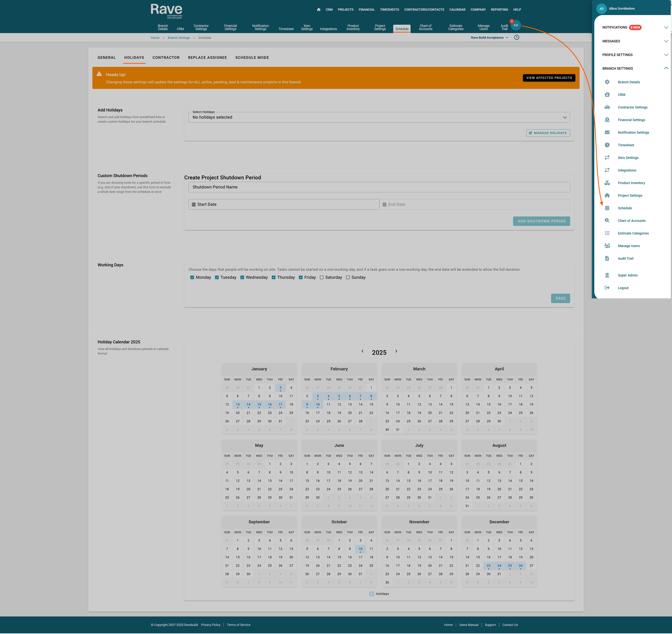Enable the Saturday working day checkbox

coord(322,278)
